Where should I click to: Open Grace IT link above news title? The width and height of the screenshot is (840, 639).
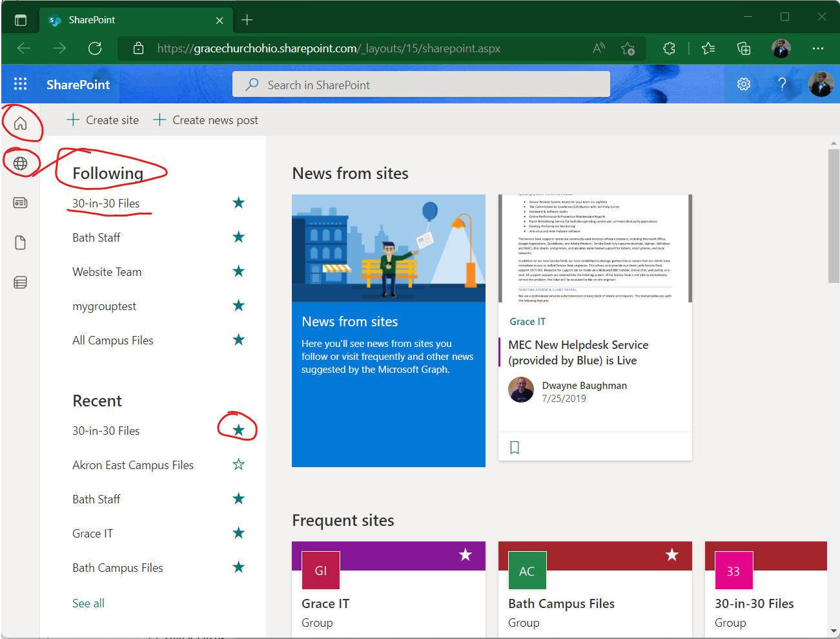tap(528, 322)
